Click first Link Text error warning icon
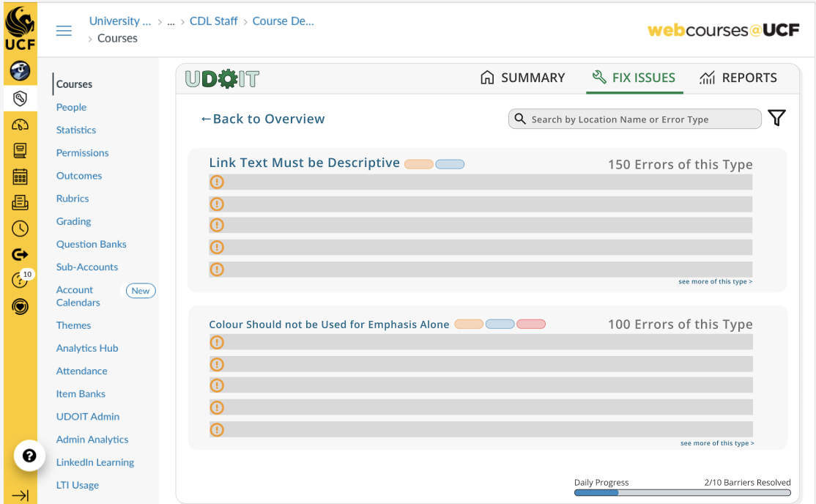 pos(217,182)
